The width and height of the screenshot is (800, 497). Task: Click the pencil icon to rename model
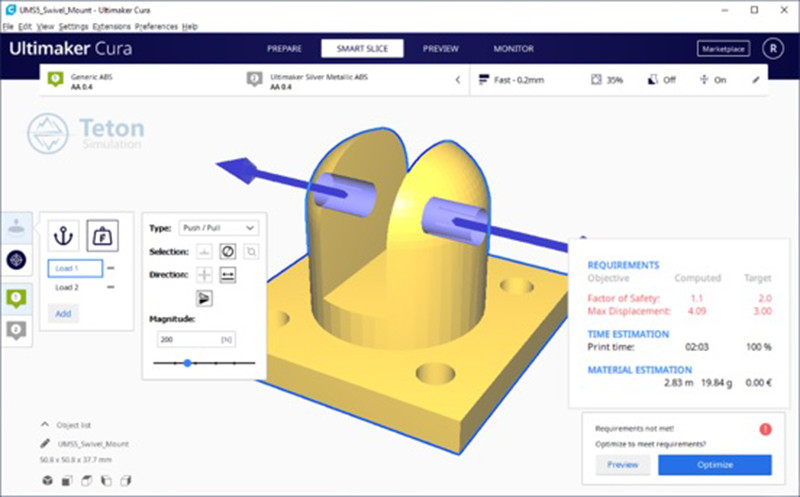[x=46, y=443]
